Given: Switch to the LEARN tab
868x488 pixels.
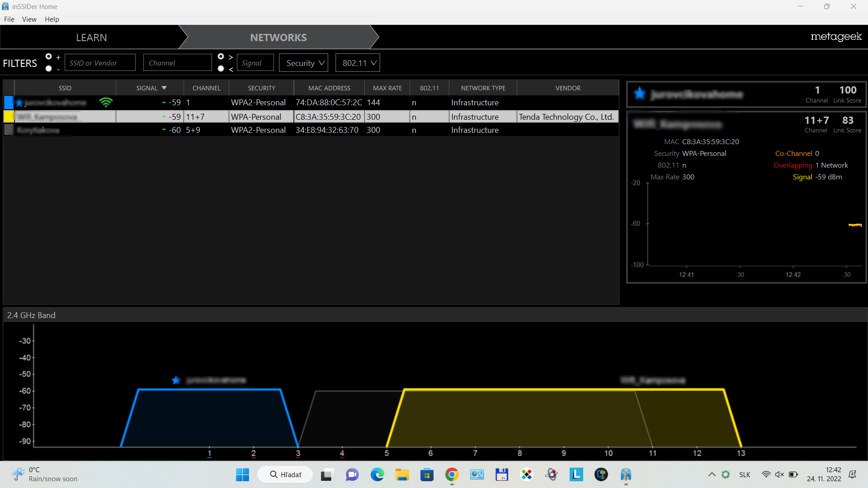Looking at the screenshot, I should point(91,38).
